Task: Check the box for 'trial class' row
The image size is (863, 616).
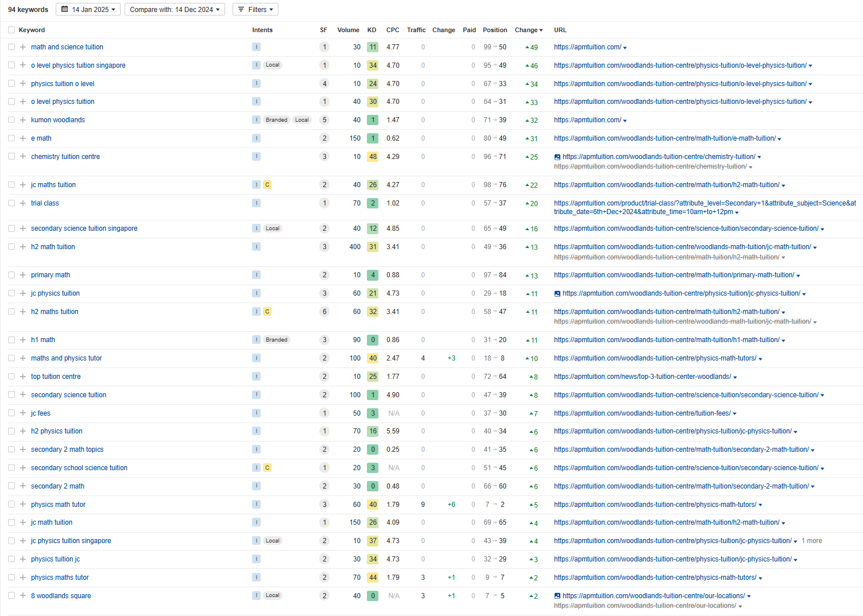Action: pyautogui.click(x=11, y=203)
